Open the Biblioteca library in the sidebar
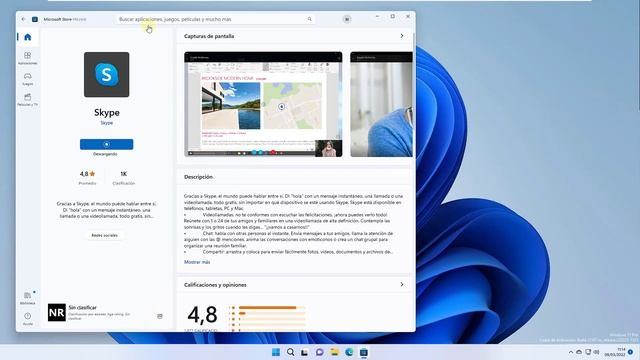 point(28,298)
